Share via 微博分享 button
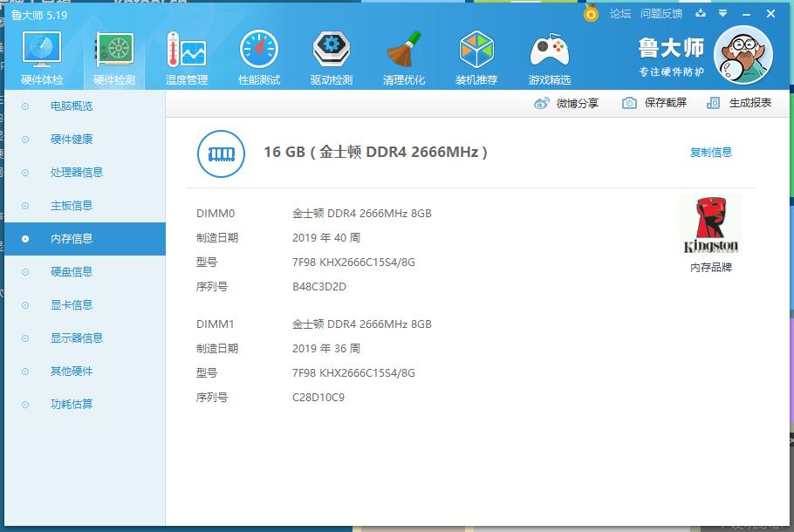This screenshot has width=794, height=532. pos(566,103)
